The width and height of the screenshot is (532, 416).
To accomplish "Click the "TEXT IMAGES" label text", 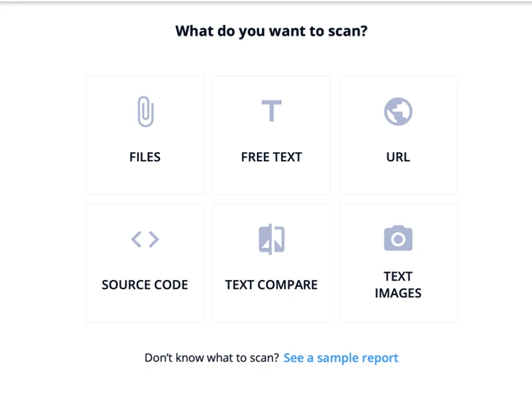I will tap(397, 284).
